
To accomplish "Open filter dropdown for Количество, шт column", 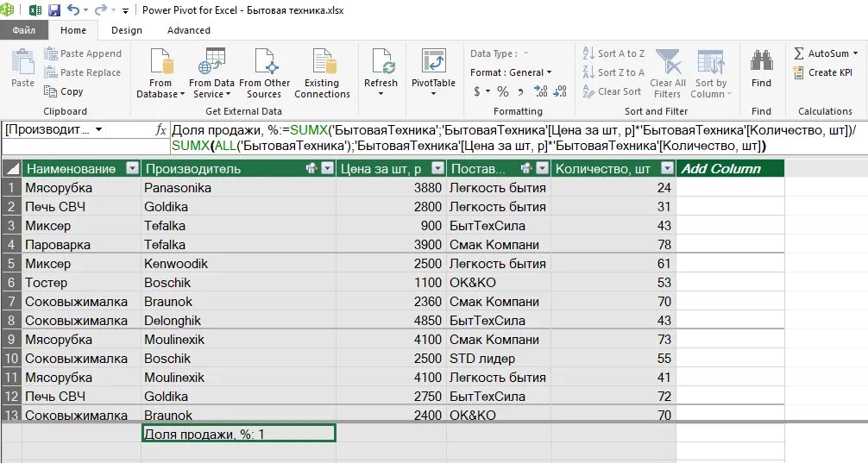I will (668, 169).
